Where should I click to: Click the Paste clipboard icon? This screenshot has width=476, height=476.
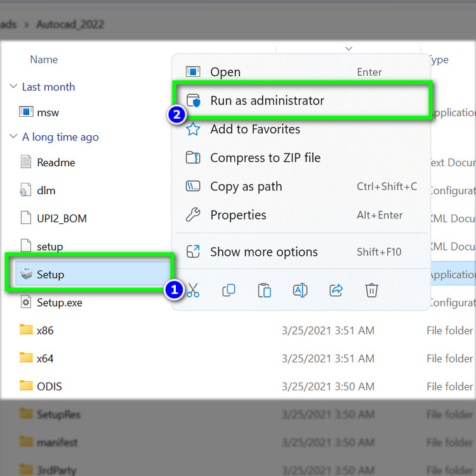265,291
